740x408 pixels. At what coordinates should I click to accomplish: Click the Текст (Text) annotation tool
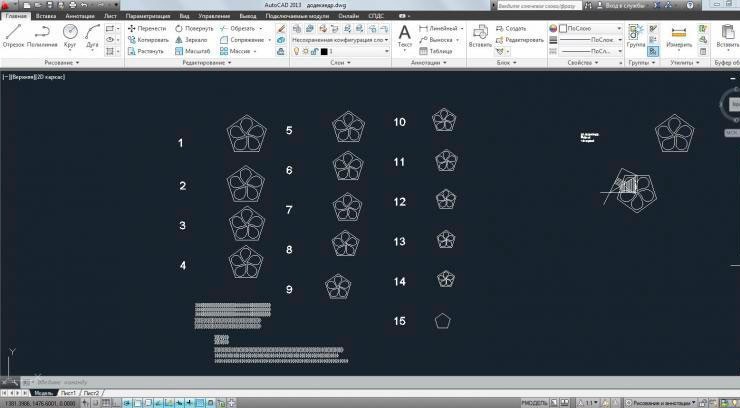click(405, 35)
